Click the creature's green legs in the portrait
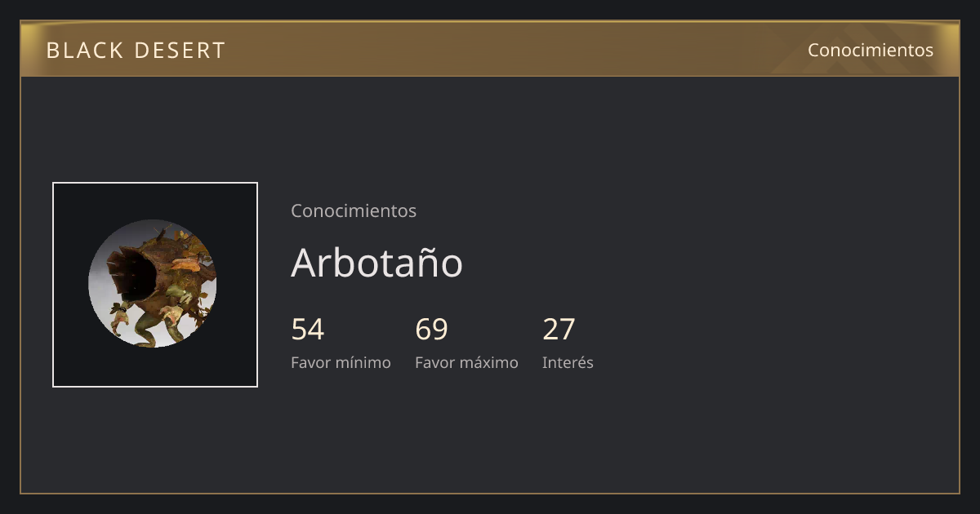 162,327
